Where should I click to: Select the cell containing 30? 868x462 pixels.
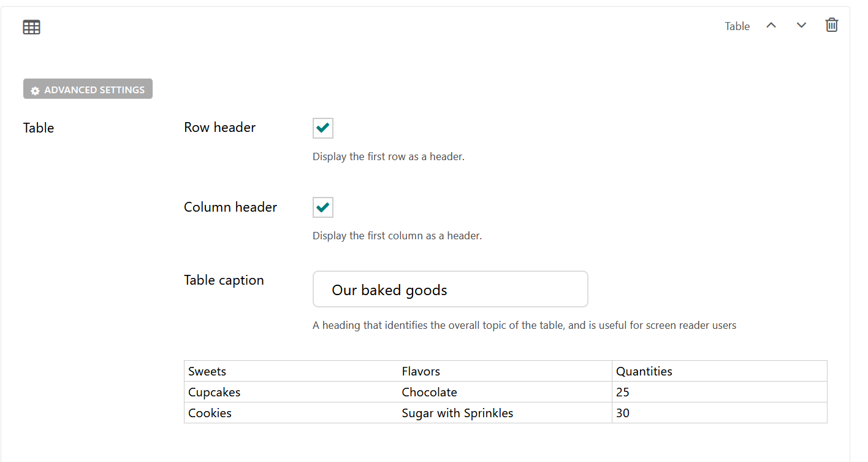719,413
